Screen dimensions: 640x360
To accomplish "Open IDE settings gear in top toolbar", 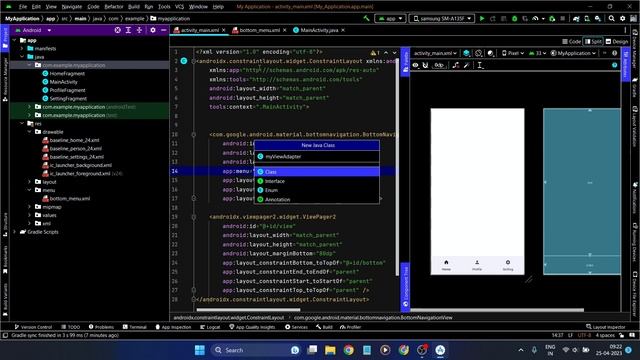I will pos(622,18).
